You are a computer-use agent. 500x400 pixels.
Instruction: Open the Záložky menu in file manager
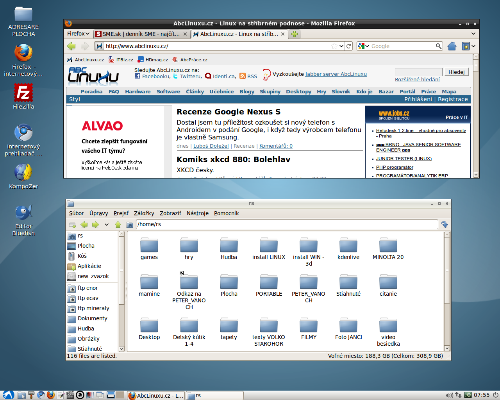coord(144,213)
